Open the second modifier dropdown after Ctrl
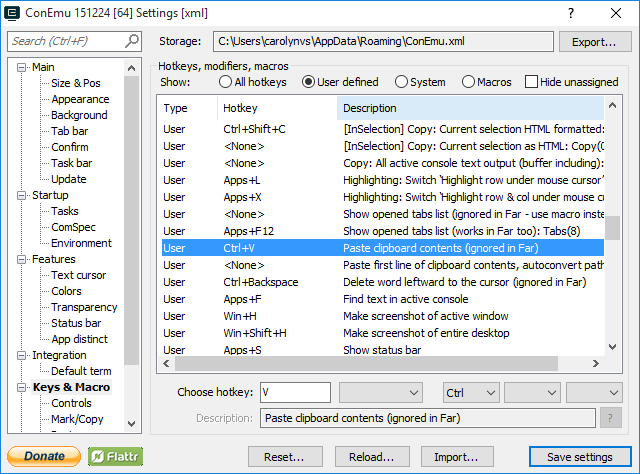640x474 pixels. [x=532, y=392]
